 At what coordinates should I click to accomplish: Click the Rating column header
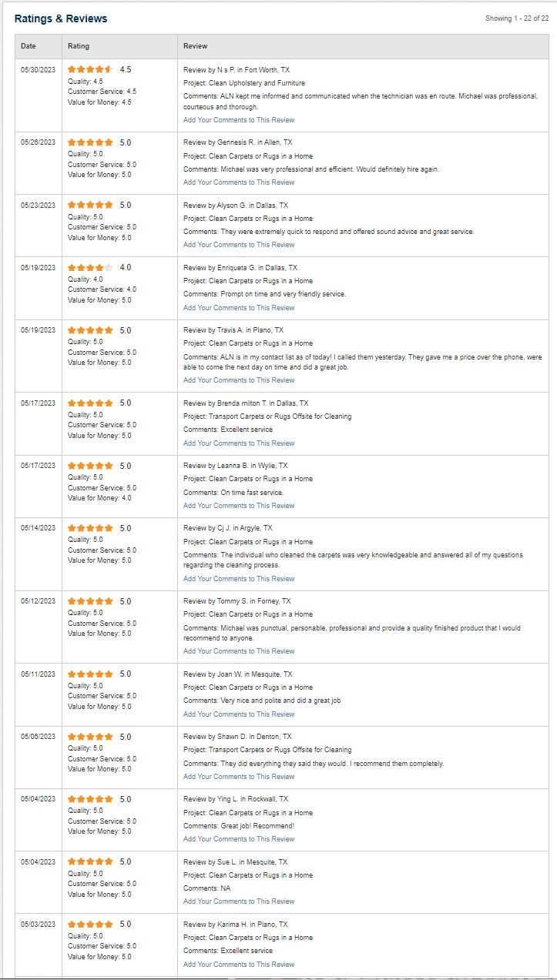coord(79,46)
